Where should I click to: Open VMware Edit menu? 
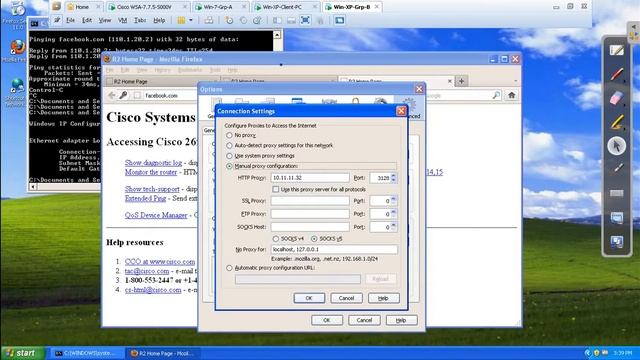click(87, 20)
